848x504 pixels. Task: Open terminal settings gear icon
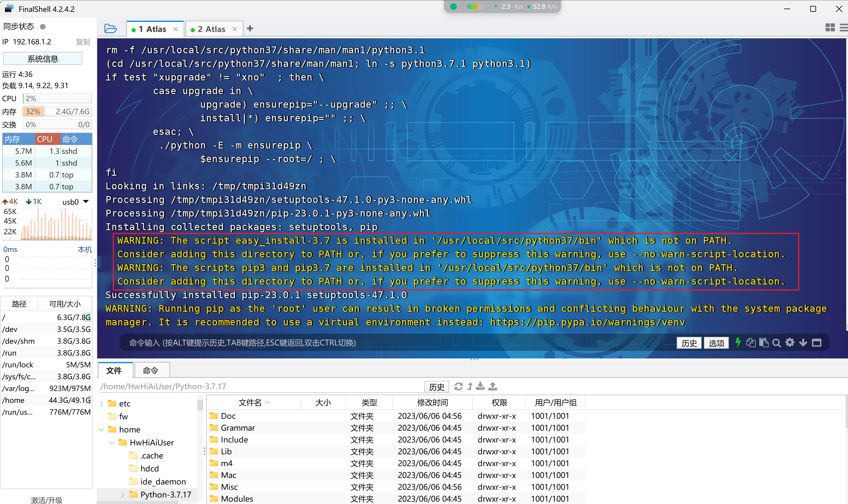point(790,342)
